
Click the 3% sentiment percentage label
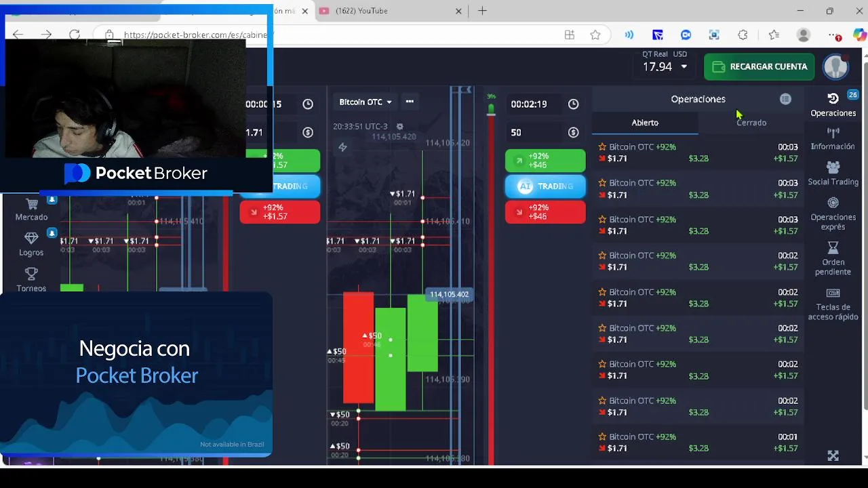[x=491, y=96]
